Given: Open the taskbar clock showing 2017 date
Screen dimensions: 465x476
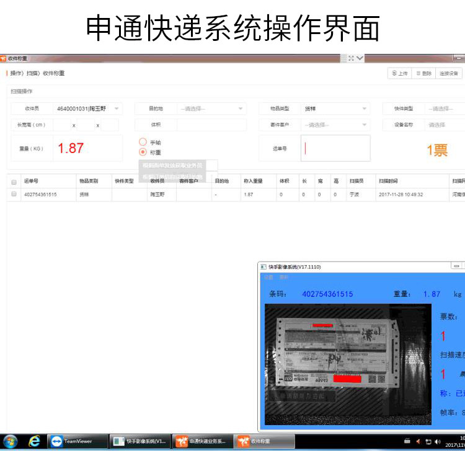Looking at the screenshot, I should (454, 442).
